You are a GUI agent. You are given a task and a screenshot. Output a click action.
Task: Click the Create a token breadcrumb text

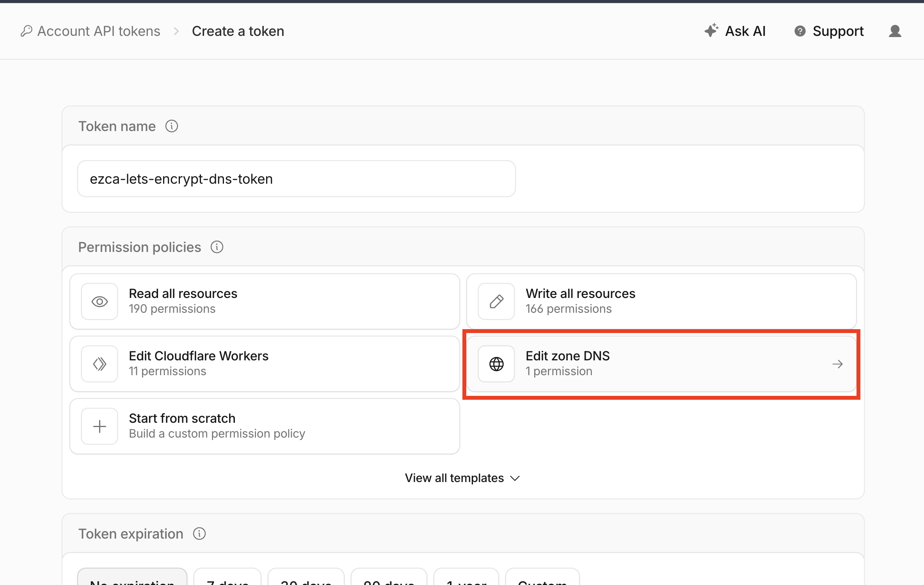[x=238, y=31]
